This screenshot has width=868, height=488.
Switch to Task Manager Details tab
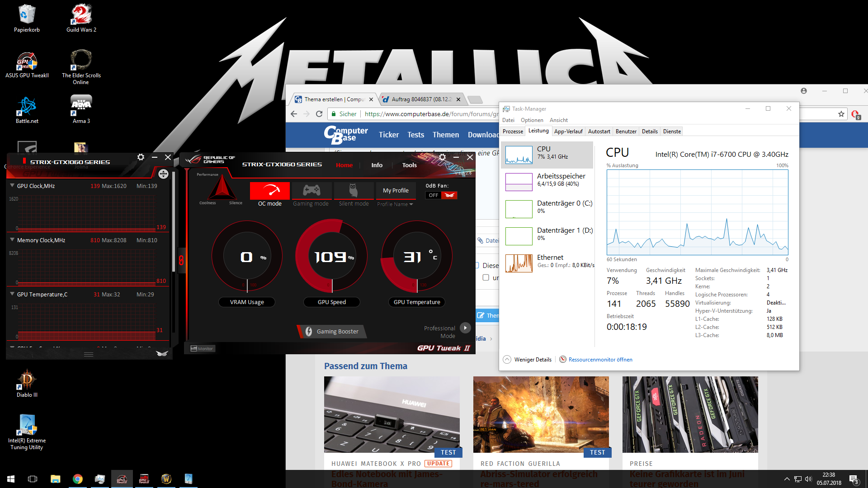pyautogui.click(x=649, y=131)
